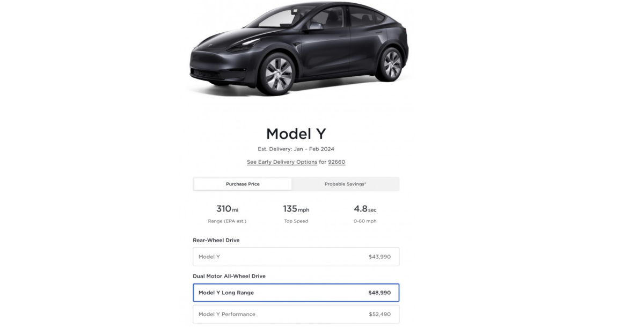
Task: Click the Model Y page heading
Action: [x=296, y=134]
